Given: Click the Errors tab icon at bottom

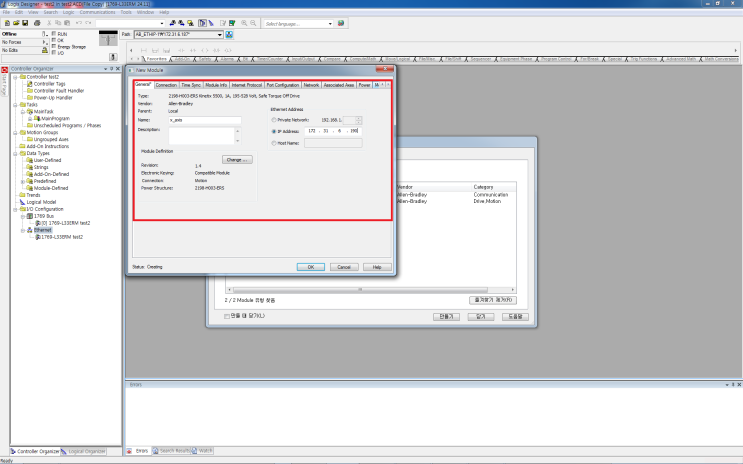Looking at the screenshot, I should (x=129, y=451).
